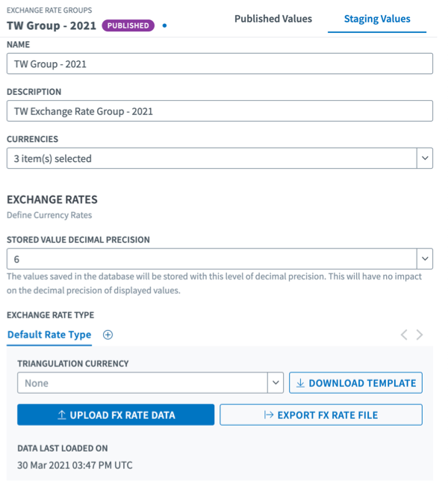Click the purple PUBLISHED status badge

coord(128,25)
